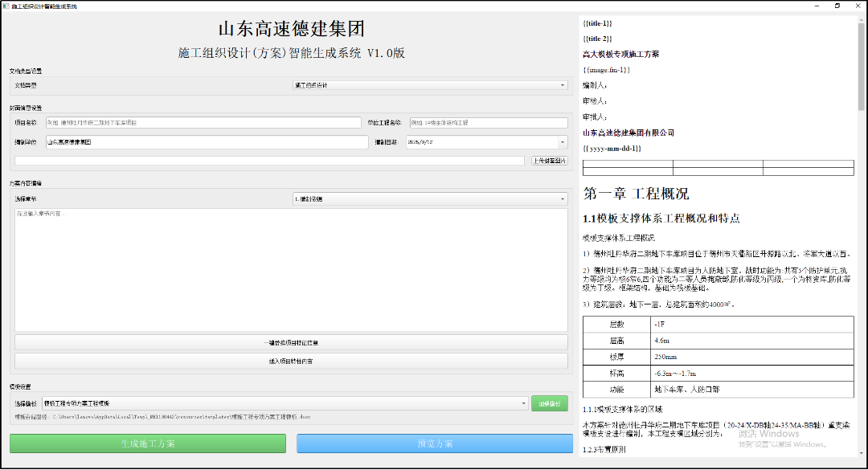Minimize the application window
The image size is (868, 470).
pos(814,5)
